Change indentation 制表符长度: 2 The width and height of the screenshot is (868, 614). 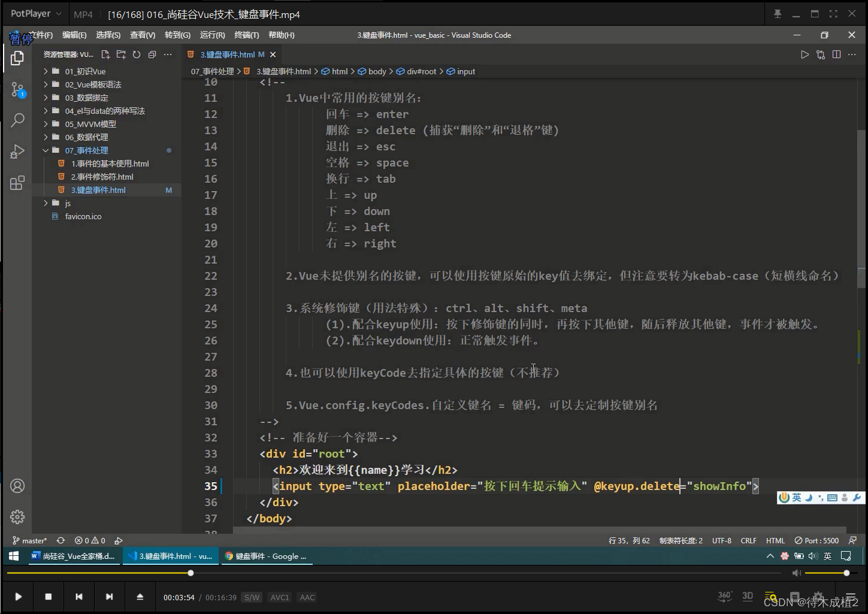681,540
